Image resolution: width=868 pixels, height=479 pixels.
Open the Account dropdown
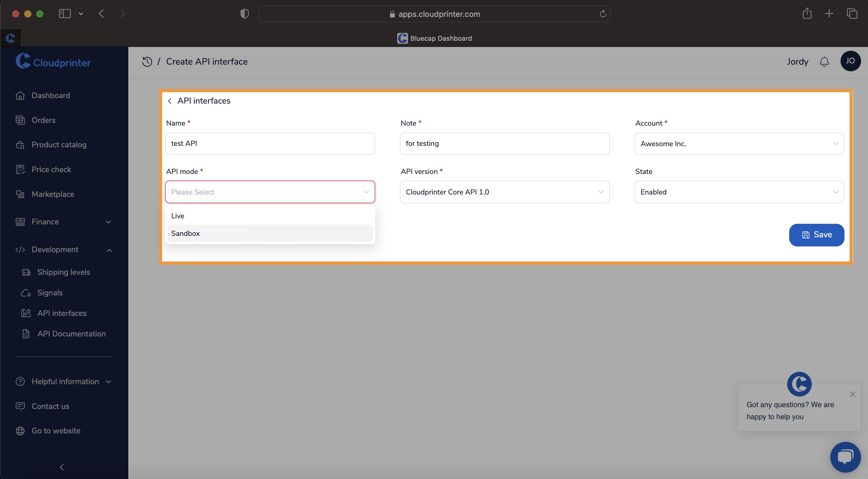(x=739, y=143)
